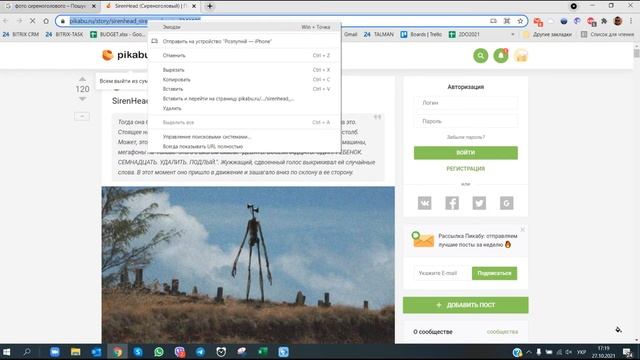Open Excel from the taskbar
This screenshot has height=360, width=640.
click(262, 351)
